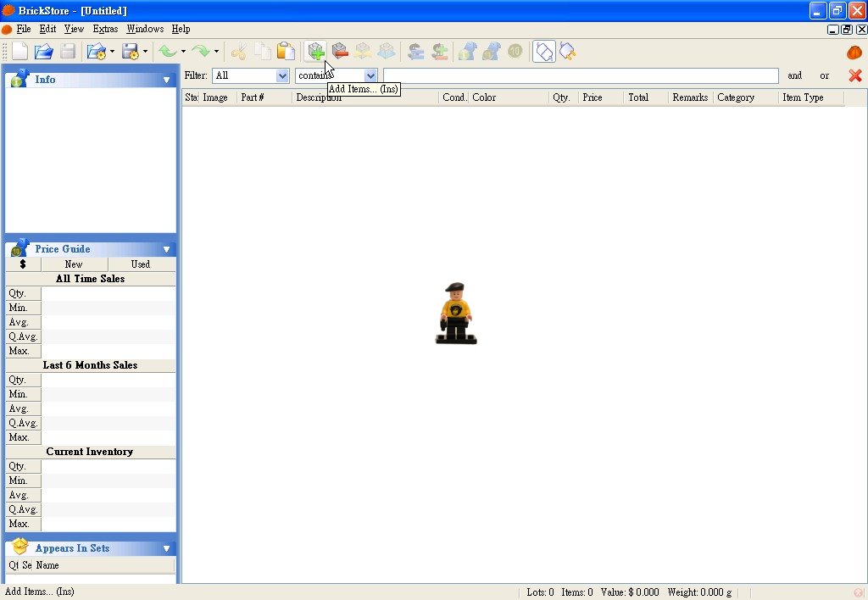Create a new document with toolbar icon
868x600 pixels.
(20, 52)
